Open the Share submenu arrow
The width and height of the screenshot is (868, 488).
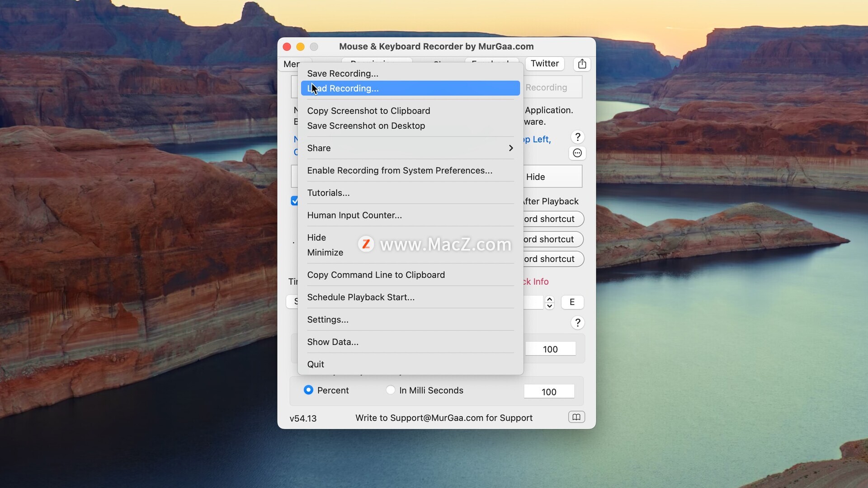(511, 148)
